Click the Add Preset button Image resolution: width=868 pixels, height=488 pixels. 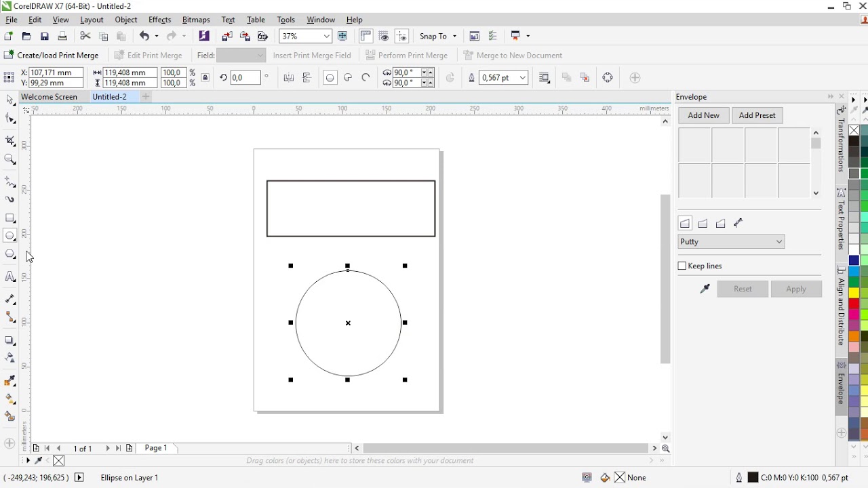(757, 115)
